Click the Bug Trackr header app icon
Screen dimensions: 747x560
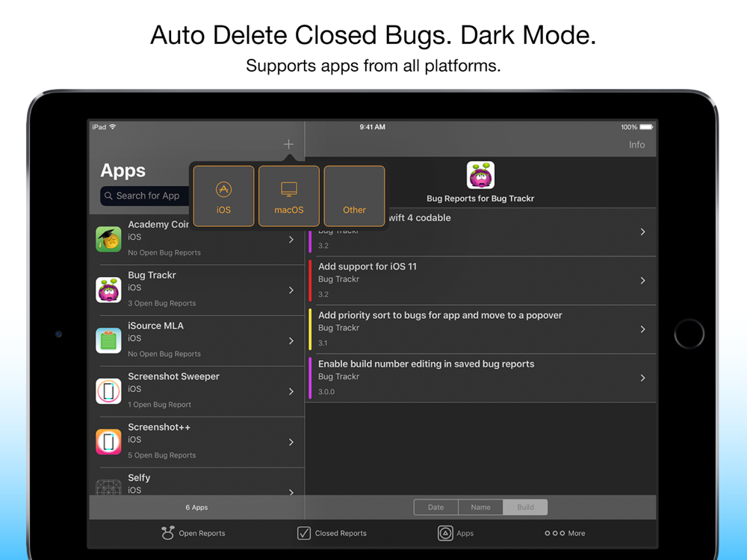pos(480,175)
